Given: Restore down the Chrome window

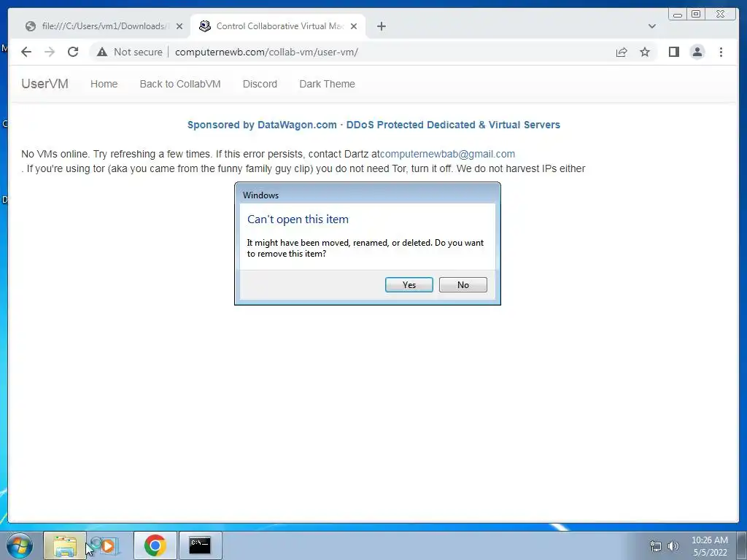Looking at the screenshot, I should [x=695, y=15].
